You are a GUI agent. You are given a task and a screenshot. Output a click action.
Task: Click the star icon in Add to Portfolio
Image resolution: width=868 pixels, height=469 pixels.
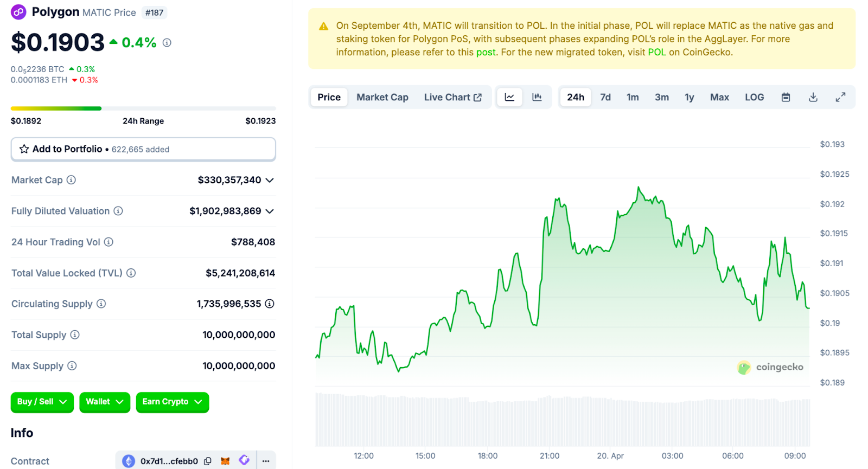point(24,149)
